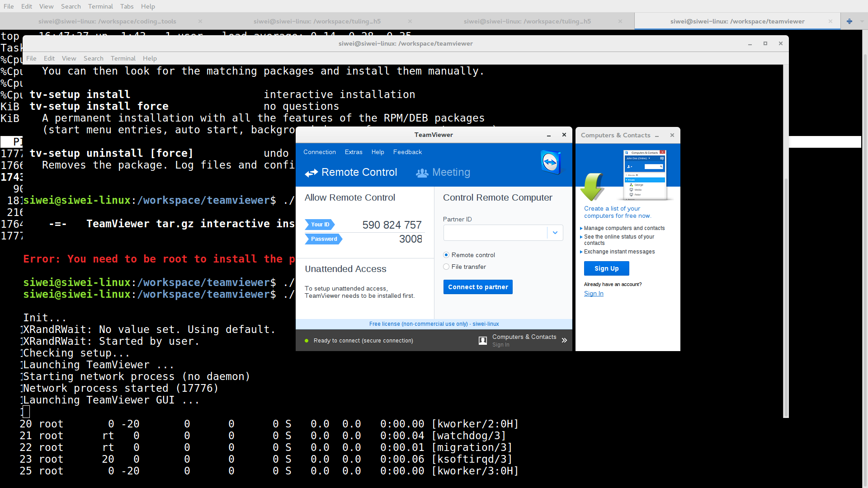
Task: Click the Unattended Access heading
Action: point(345,269)
